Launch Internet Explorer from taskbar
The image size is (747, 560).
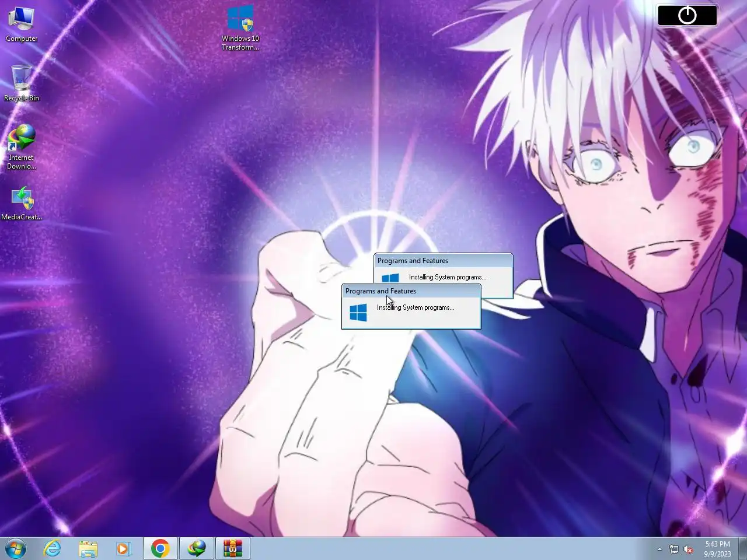52,548
